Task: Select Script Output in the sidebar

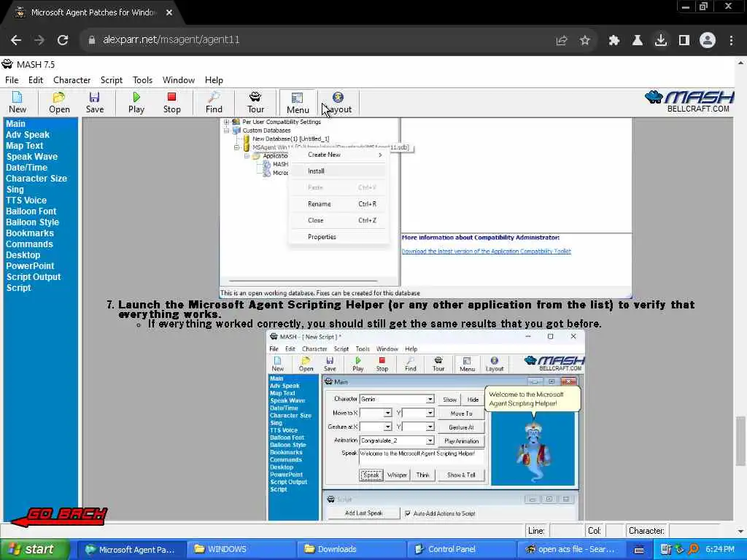Action: 34,277
